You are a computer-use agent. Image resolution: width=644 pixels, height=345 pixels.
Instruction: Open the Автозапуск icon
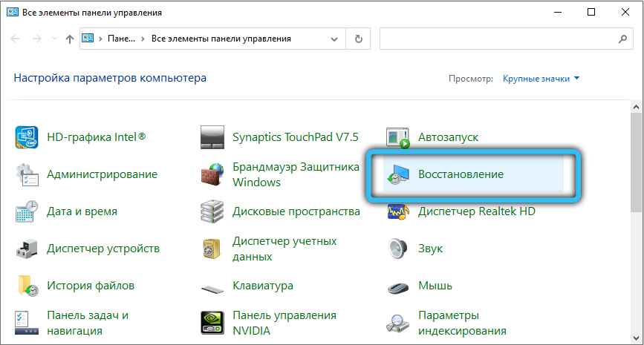(x=398, y=137)
